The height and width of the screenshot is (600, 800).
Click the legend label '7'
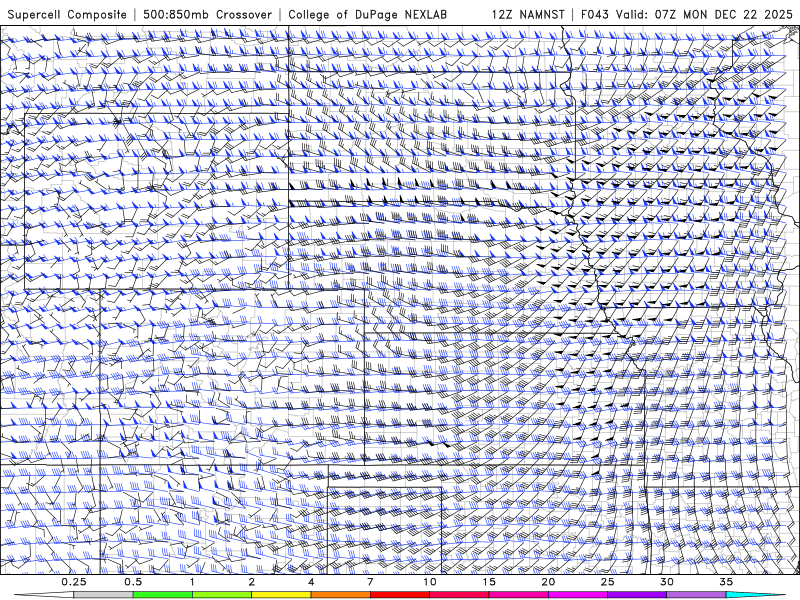[x=370, y=582]
